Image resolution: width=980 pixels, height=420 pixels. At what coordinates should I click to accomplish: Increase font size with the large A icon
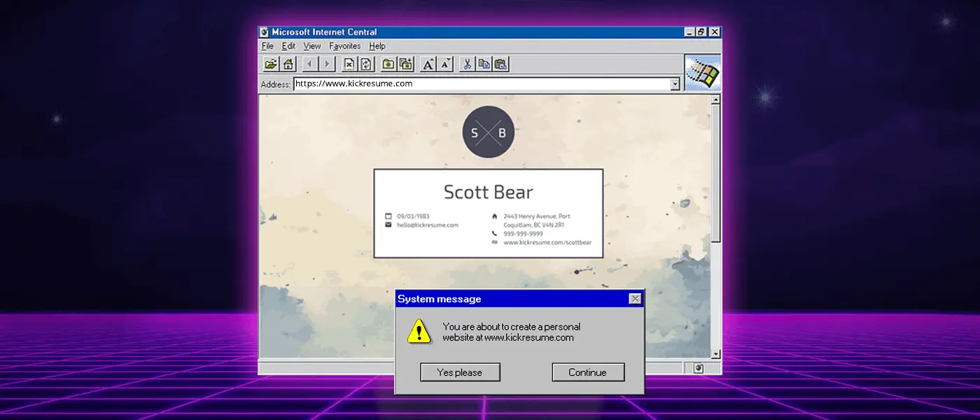pyautogui.click(x=428, y=64)
